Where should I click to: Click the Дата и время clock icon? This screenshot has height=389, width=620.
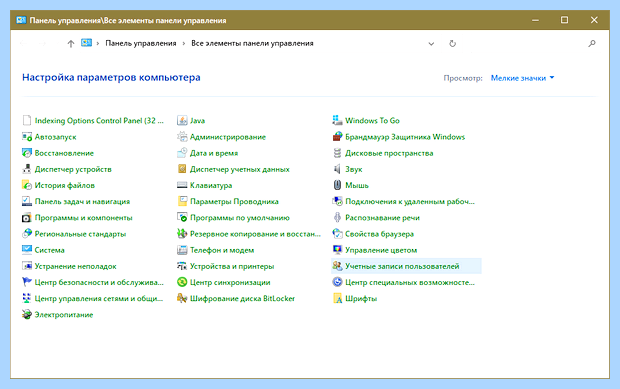pyautogui.click(x=182, y=153)
